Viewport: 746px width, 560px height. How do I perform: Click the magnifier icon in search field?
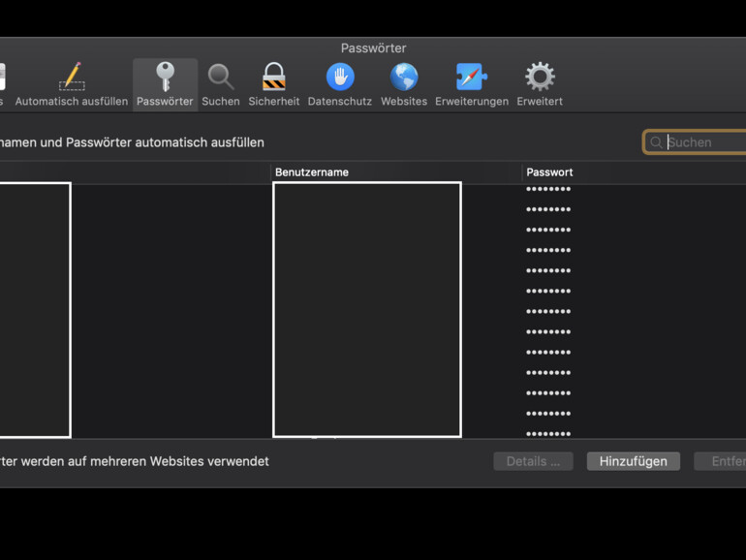tap(656, 142)
